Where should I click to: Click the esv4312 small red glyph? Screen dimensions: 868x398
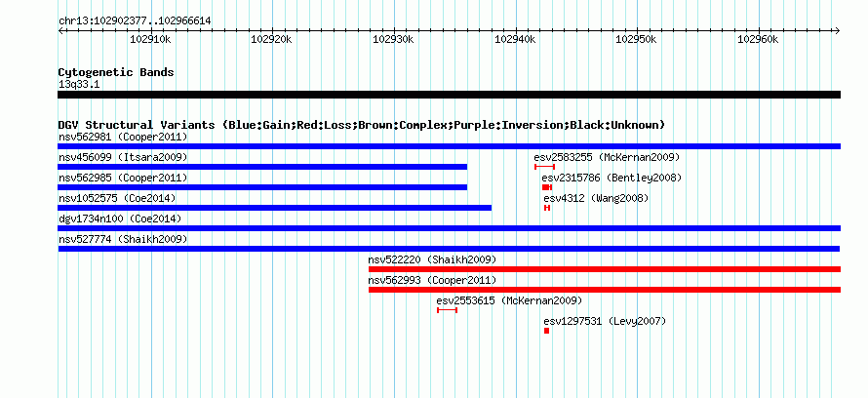coord(547,208)
